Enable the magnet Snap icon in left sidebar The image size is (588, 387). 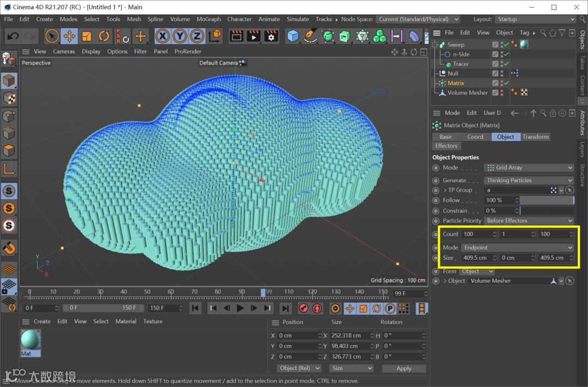[9, 248]
